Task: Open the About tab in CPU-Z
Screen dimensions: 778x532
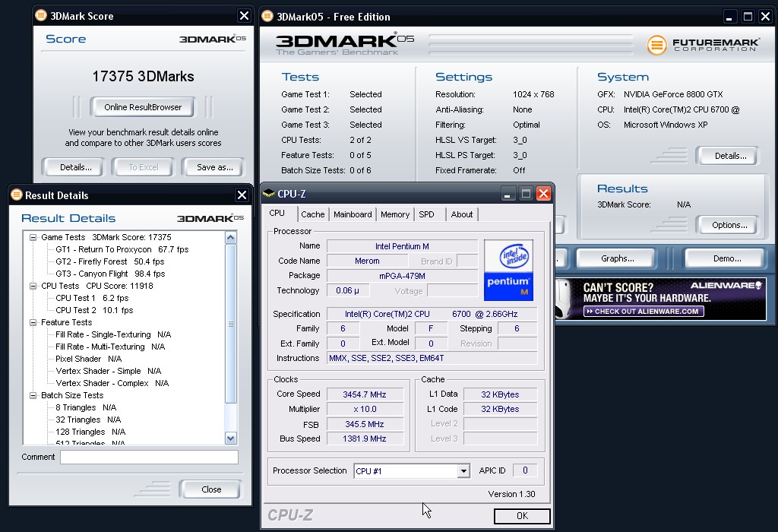Action: click(x=461, y=214)
